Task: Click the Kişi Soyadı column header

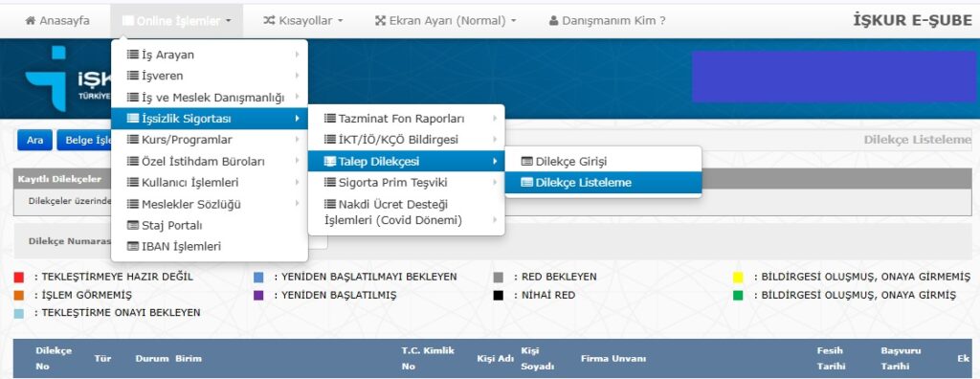Action: click(x=538, y=358)
